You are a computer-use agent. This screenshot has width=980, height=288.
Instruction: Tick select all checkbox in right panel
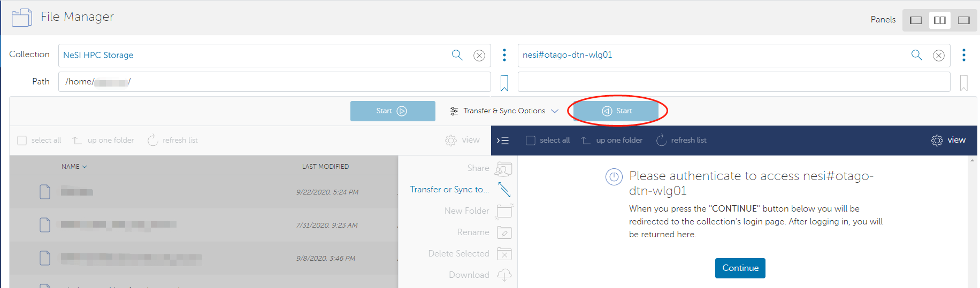530,141
